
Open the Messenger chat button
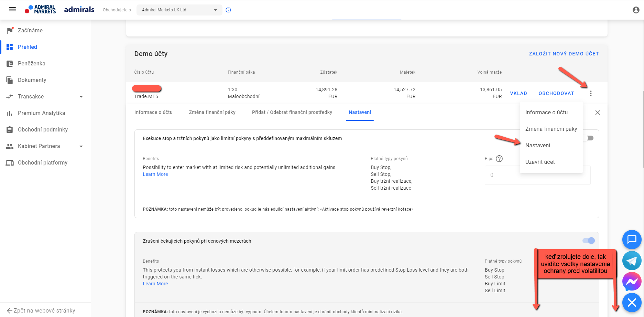(x=632, y=282)
